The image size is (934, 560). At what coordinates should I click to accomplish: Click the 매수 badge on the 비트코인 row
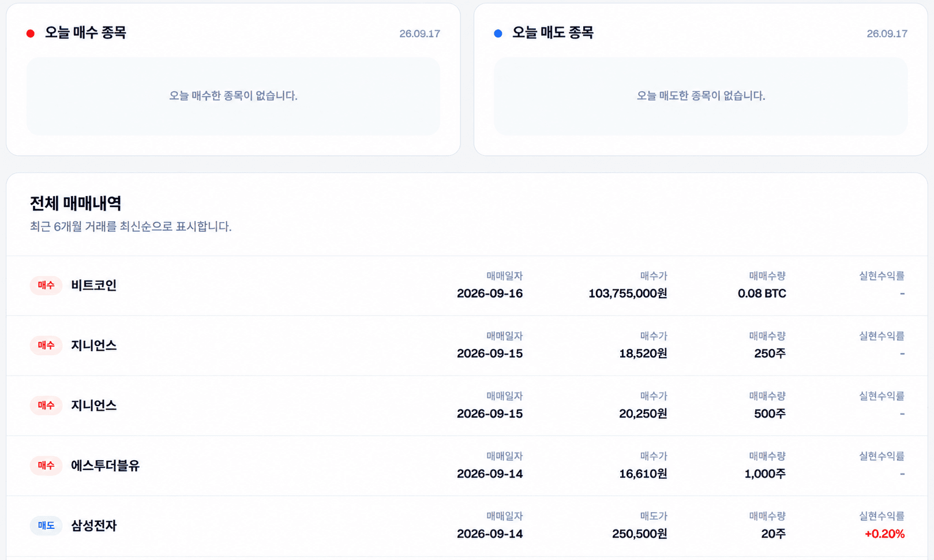tap(46, 285)
